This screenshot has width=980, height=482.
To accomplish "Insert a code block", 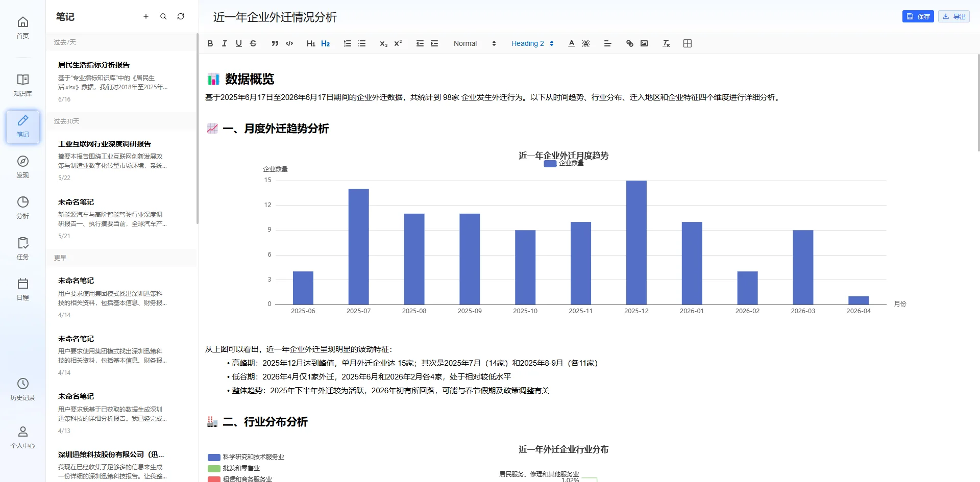I will (x=289, y=43).
